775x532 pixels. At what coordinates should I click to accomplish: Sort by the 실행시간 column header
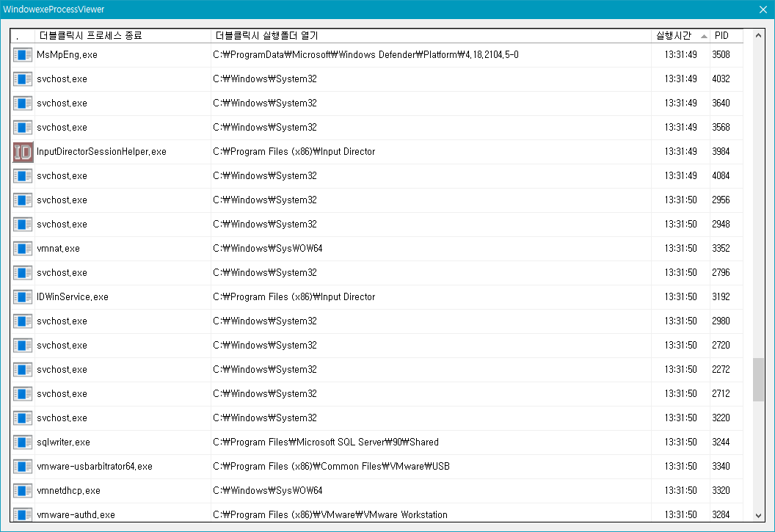(680, 35)
